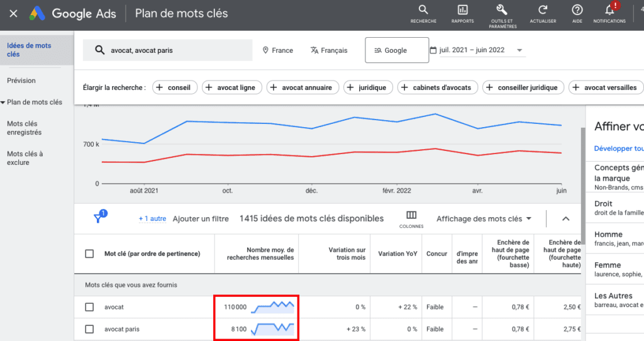Click the filter funnel icon

click(99, 218)
